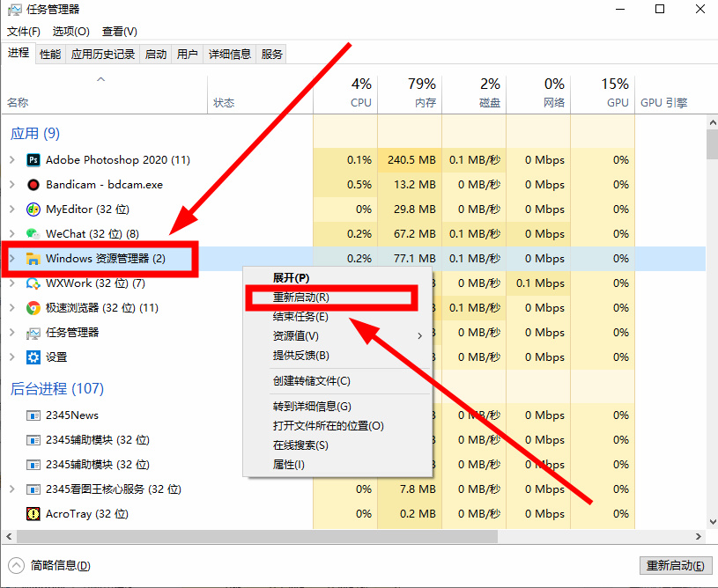Click the 设置 gear icon
The image size is (718, 588).
pyautogui.click(x=34, y=356)
